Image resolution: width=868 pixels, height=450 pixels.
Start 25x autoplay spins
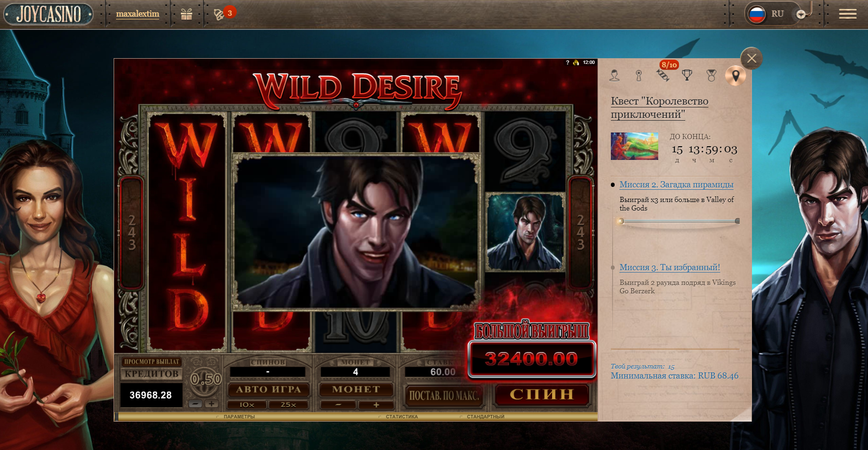(288, 405)
